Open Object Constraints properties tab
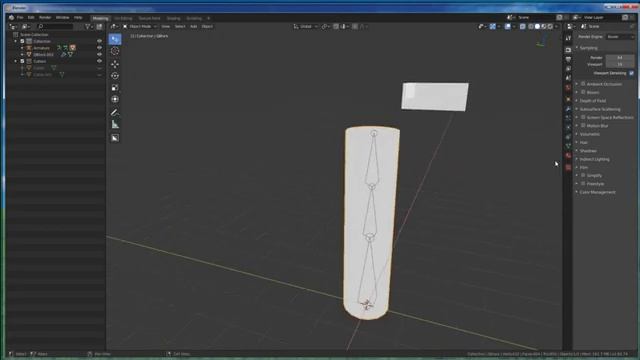Viewport: 640px width, 360px height. (x=568, y=137)
